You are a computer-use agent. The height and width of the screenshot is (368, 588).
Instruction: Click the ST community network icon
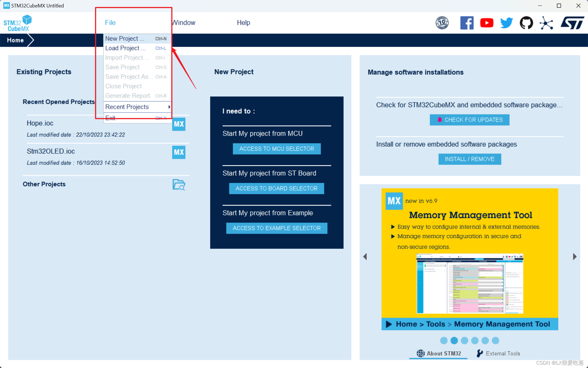point(546,23)
